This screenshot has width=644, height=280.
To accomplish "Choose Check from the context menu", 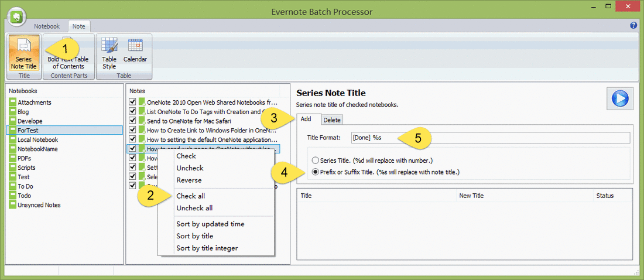I will (x=186, y=156).
